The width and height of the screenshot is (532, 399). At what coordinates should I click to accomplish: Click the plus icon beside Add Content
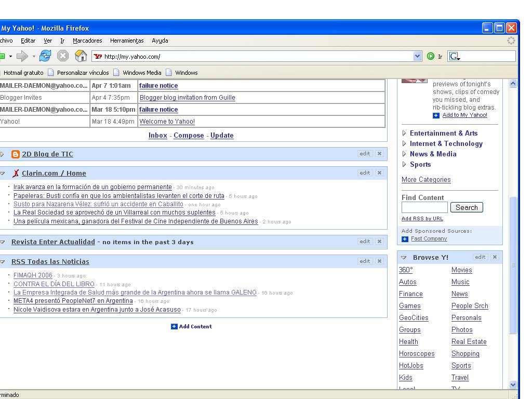174,326
